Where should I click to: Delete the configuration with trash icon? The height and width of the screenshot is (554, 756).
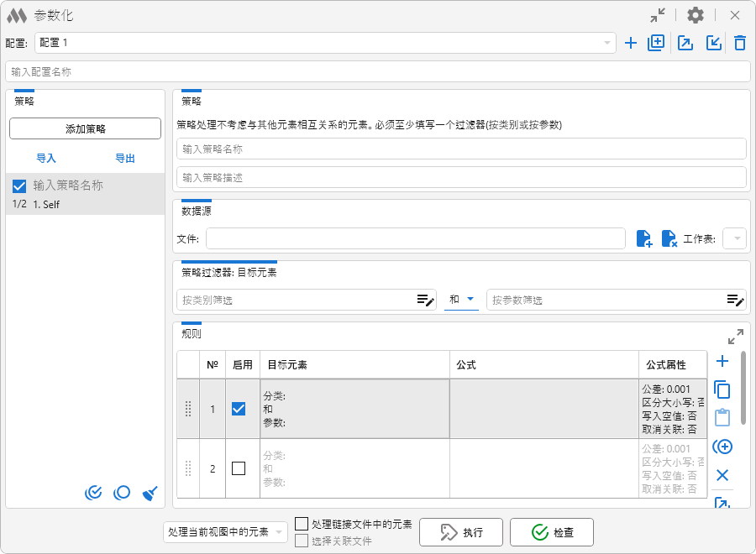[739, 43]
